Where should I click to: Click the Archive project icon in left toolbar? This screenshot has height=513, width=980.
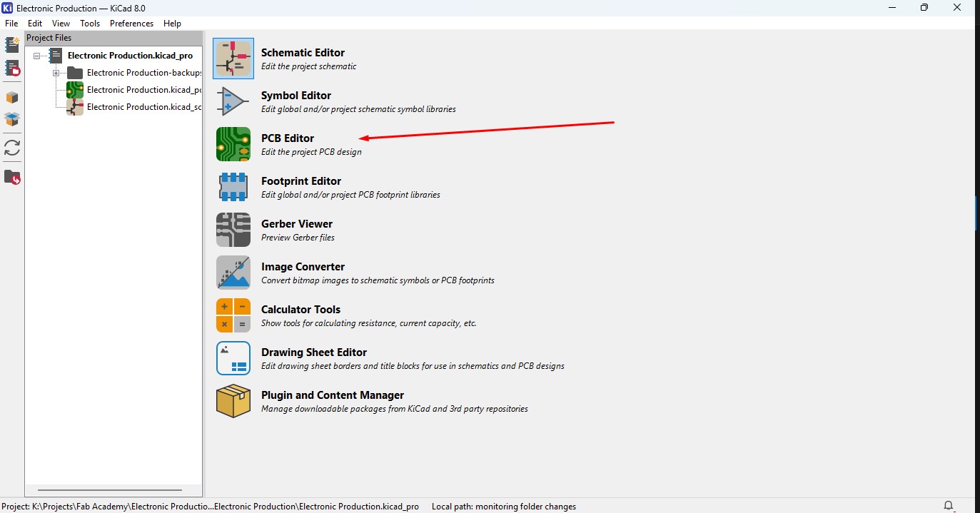pos(12,98)
